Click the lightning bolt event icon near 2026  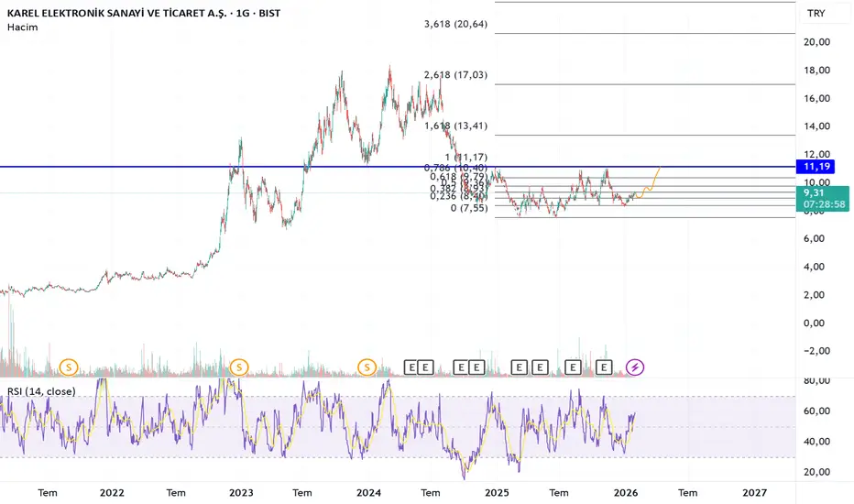[x=634, y=367]
